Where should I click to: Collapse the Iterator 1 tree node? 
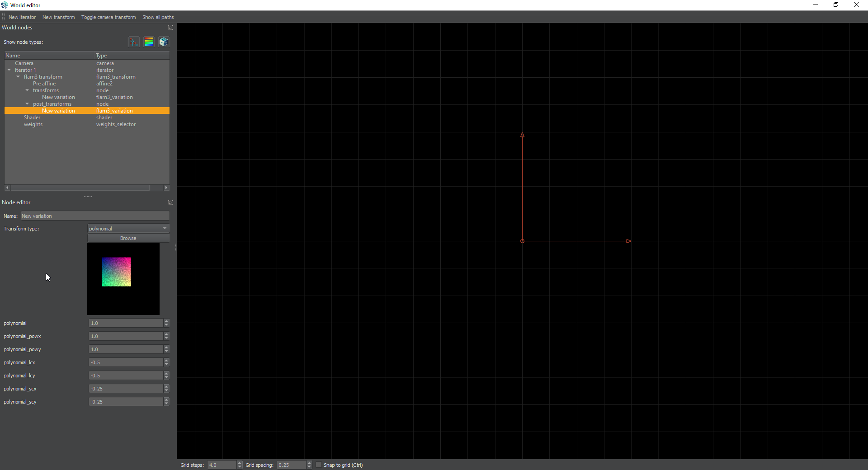pyautogui.click(x=9, y=70)
